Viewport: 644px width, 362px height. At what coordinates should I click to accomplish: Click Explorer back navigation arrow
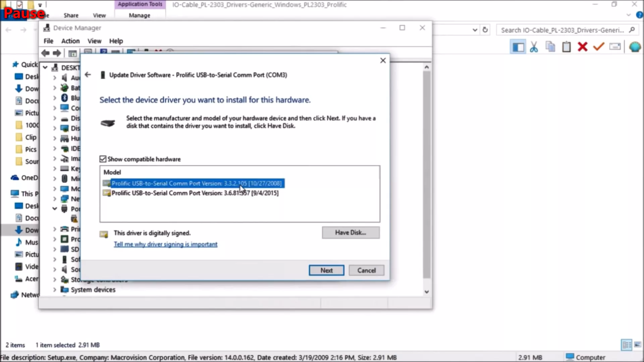pos(9,30)
